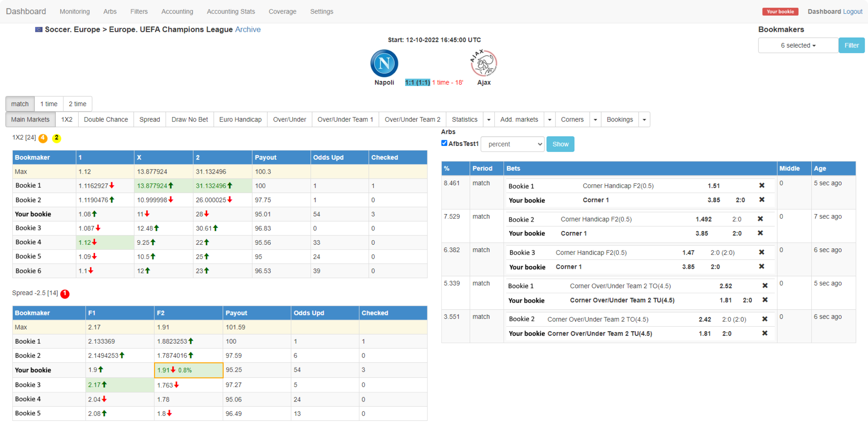Remove Bookie 3 Corner Handicap 1.47 bet
This screenshot has width=868, height=425.
[761, 252]
